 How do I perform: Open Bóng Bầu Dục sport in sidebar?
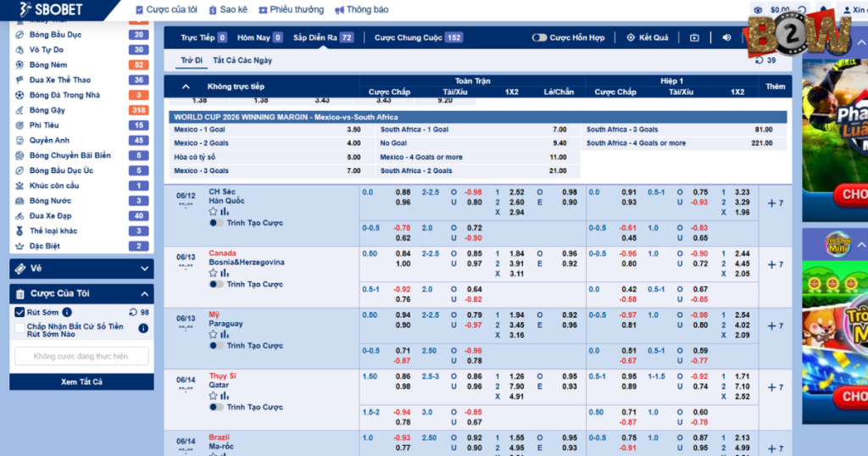81,34
